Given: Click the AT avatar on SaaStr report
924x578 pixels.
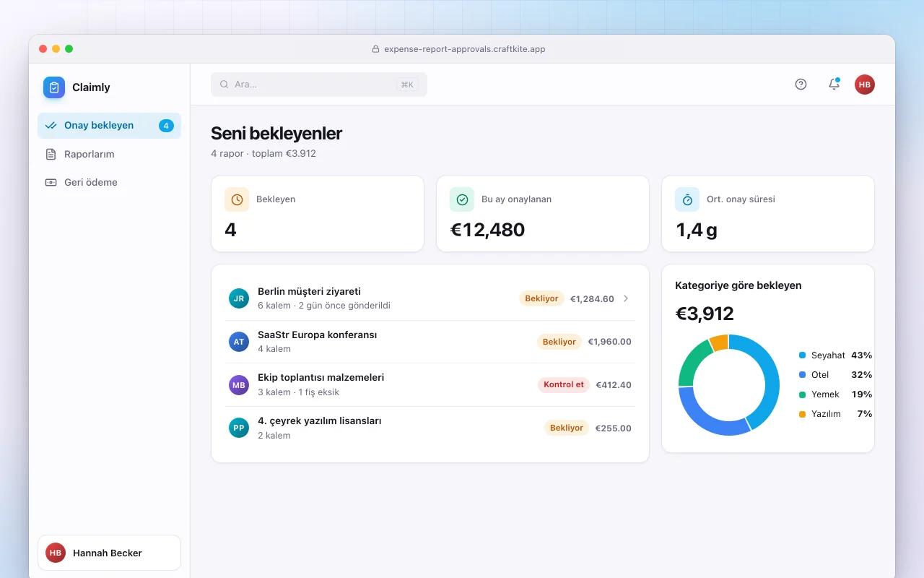Looking at the screenshot, I should point(239,342).
